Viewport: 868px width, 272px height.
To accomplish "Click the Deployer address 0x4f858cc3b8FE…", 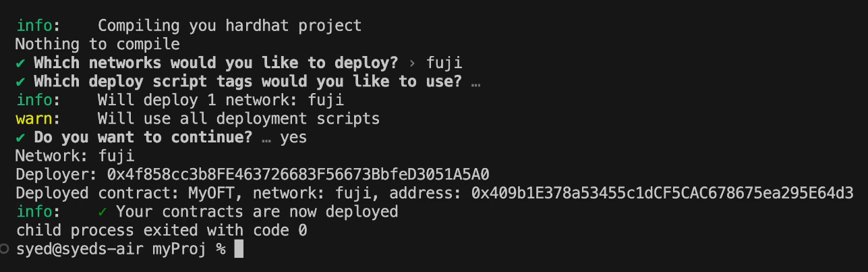I will [x=298, y=175].
